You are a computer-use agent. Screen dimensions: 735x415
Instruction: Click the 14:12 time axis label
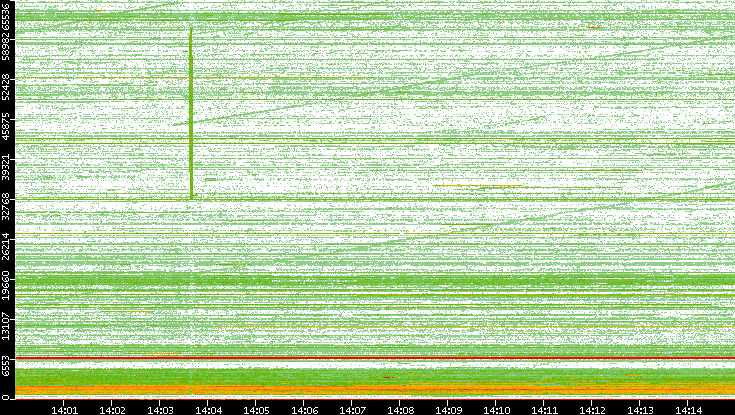[x=592, y=410]
